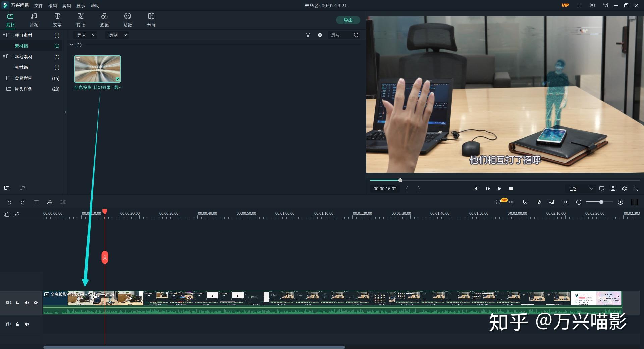Click the delete trash icon
The image size is (644, 349).
[36, 202]
